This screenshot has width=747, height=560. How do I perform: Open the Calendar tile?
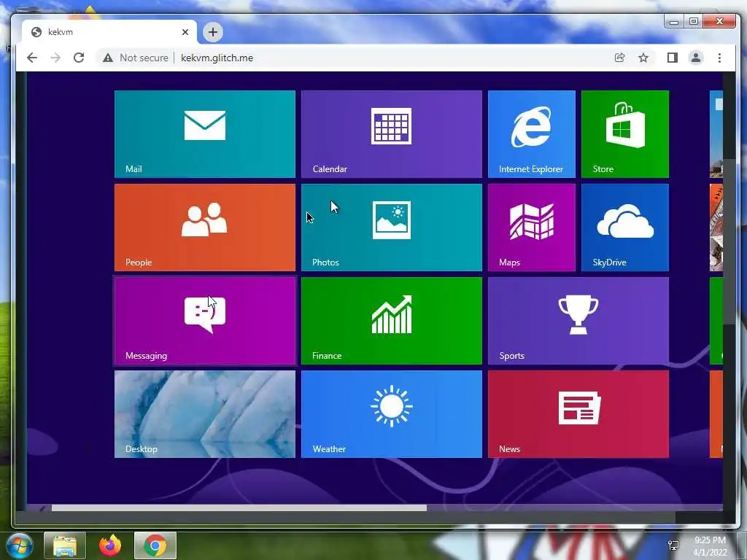tap(392, 134)
